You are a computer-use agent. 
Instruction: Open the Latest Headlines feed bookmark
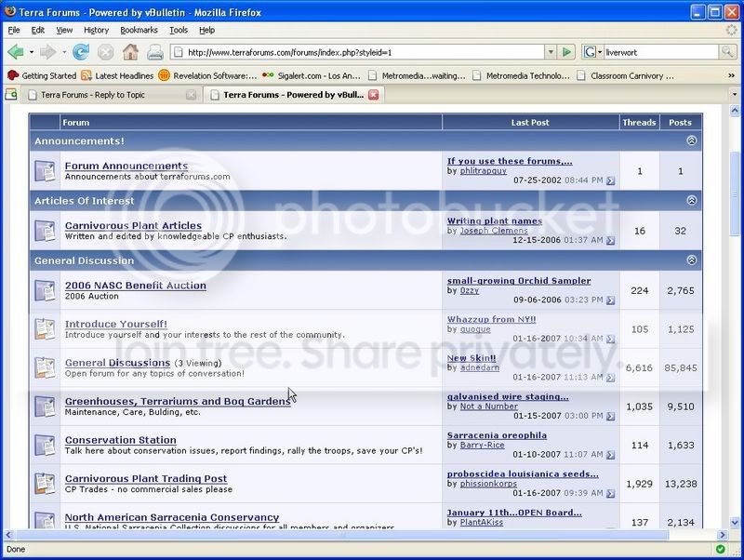pos(117,75)
